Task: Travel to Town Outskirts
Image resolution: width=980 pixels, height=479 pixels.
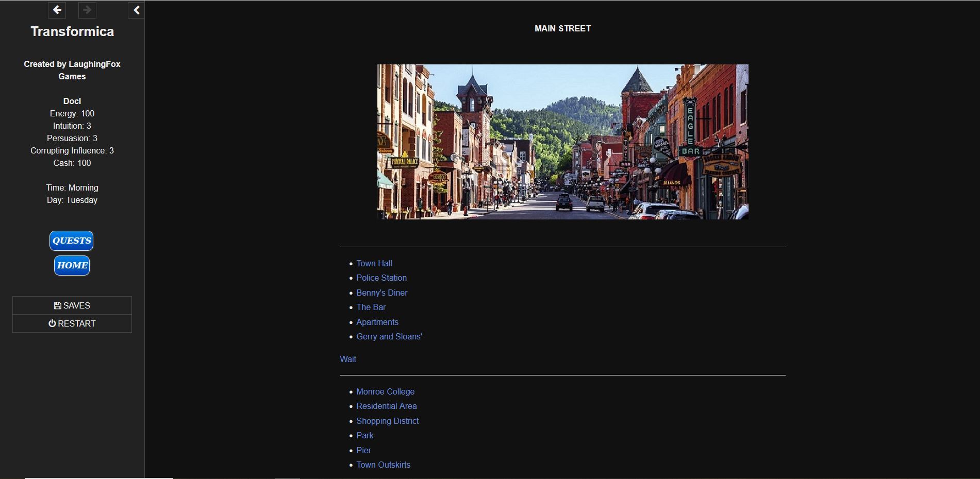Action: (383, 465)
